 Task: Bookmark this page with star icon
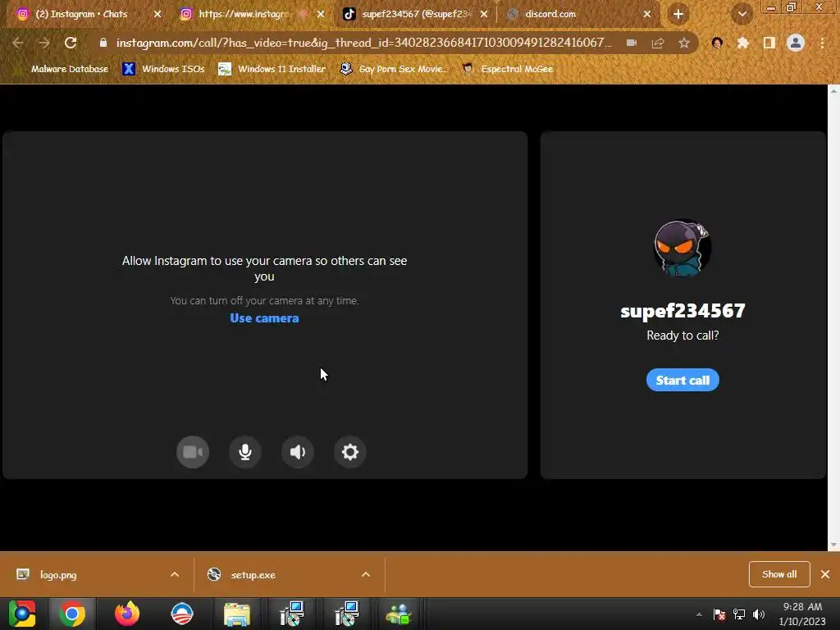(x=684, y=43)
